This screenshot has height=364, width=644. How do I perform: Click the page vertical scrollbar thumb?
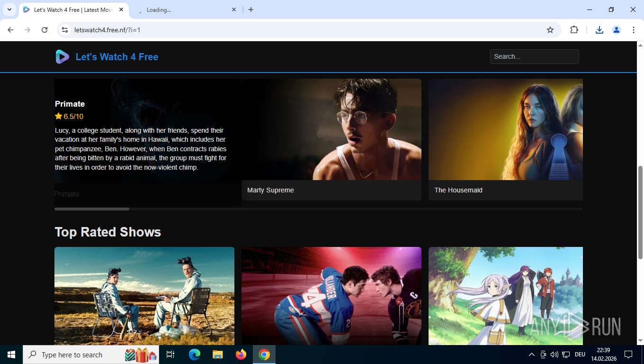pyautogui.click(x=640, y=212)
